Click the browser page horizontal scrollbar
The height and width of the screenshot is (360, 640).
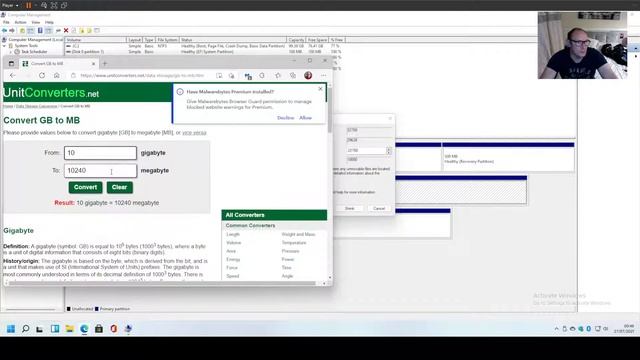[x=163, y=283]
